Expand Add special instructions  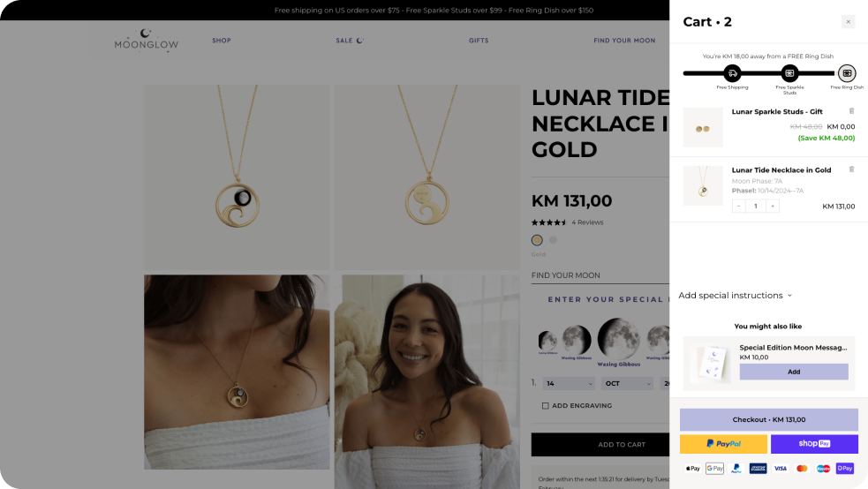[x=736, y=296]
